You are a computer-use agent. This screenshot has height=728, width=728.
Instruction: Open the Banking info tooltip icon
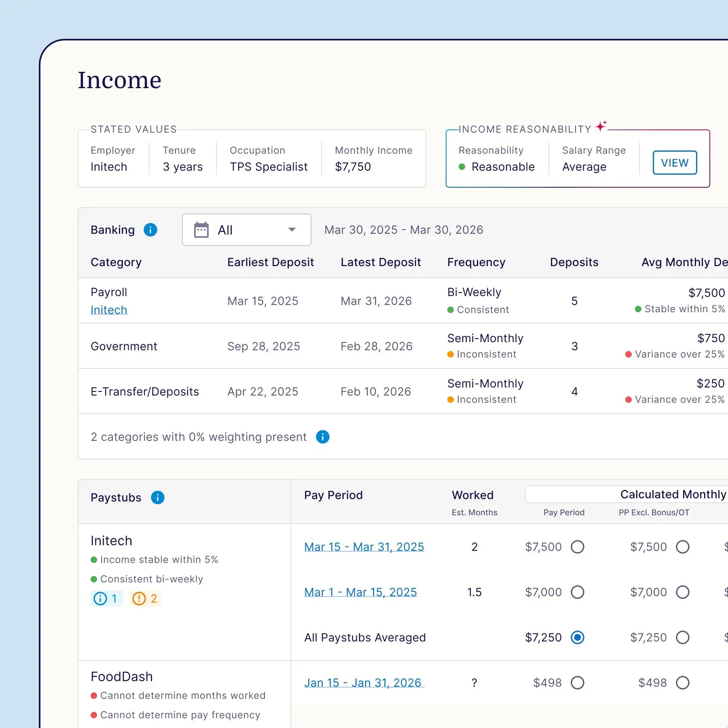[x=150, y=230]
